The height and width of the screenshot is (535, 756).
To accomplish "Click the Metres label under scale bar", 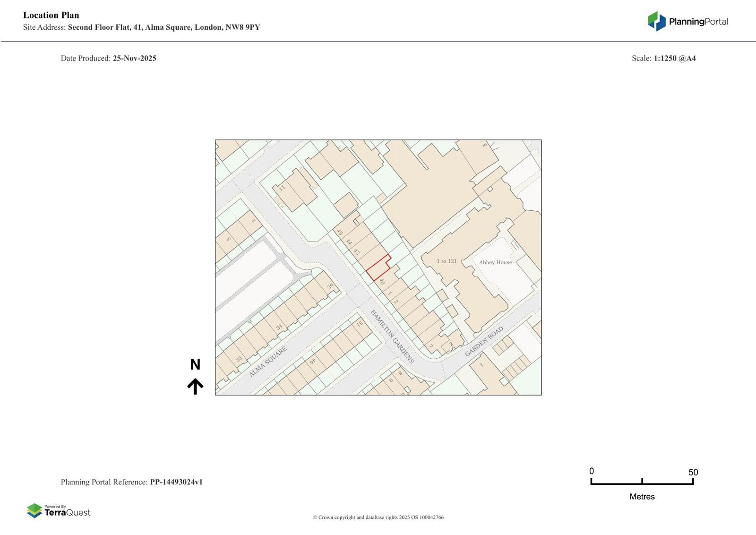I will 642,497.
